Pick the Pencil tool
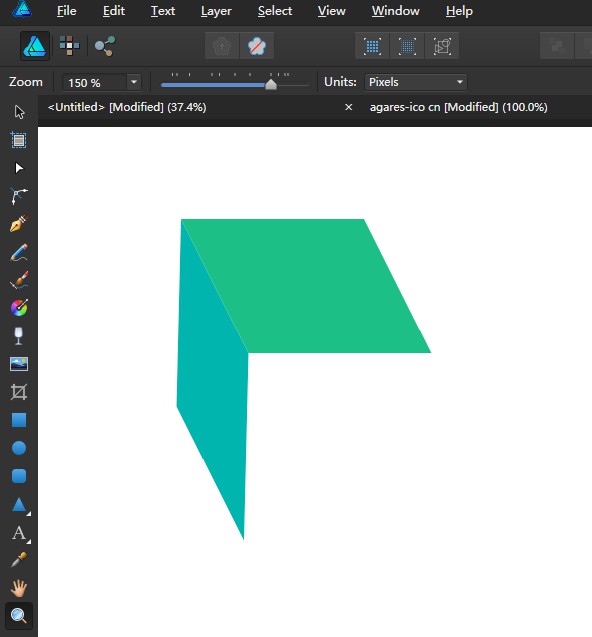 19,252
